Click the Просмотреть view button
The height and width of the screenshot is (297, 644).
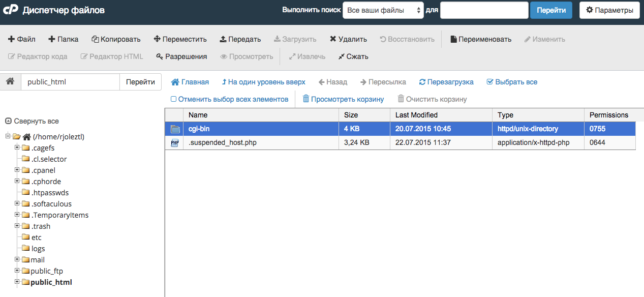(247, 56)
